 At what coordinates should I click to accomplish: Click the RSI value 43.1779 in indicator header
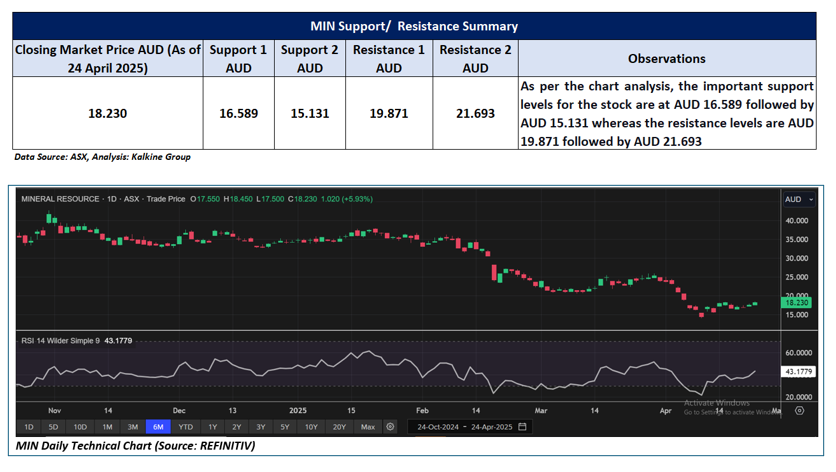pos(118,341)
